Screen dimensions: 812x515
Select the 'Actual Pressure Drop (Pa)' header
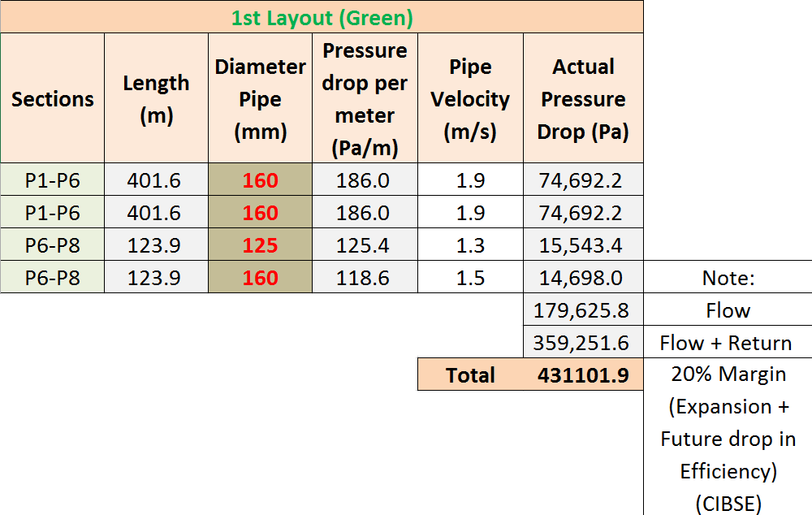tap(583, 99)
